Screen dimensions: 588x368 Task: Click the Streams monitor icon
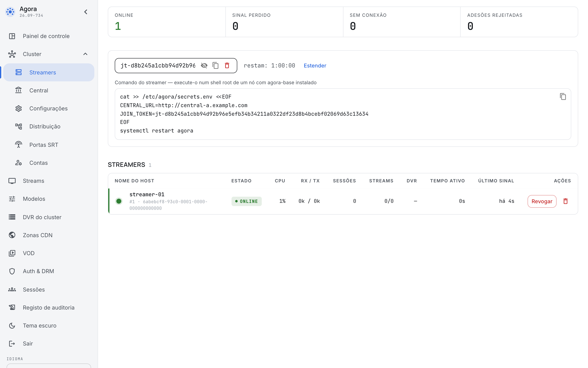[x=12, y=181]
